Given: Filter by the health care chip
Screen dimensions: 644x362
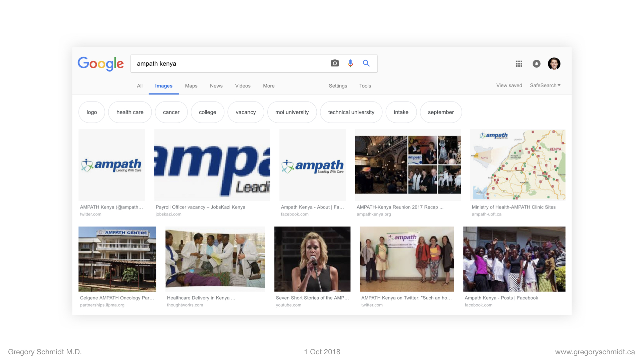Looking at the screenshot, I should coord(130,112).
